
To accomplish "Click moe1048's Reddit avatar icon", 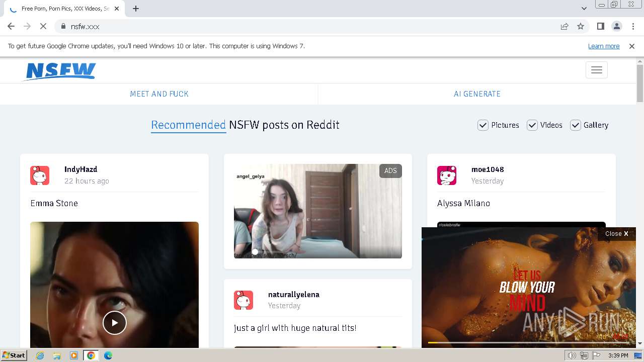I will tap(447, 175).
